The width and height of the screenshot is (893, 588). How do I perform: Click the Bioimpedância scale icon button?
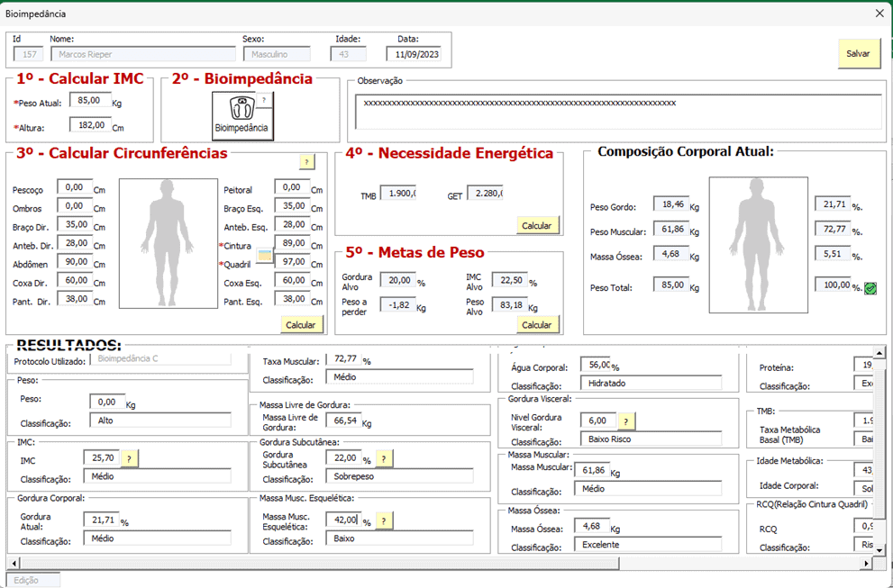(242, 115)
